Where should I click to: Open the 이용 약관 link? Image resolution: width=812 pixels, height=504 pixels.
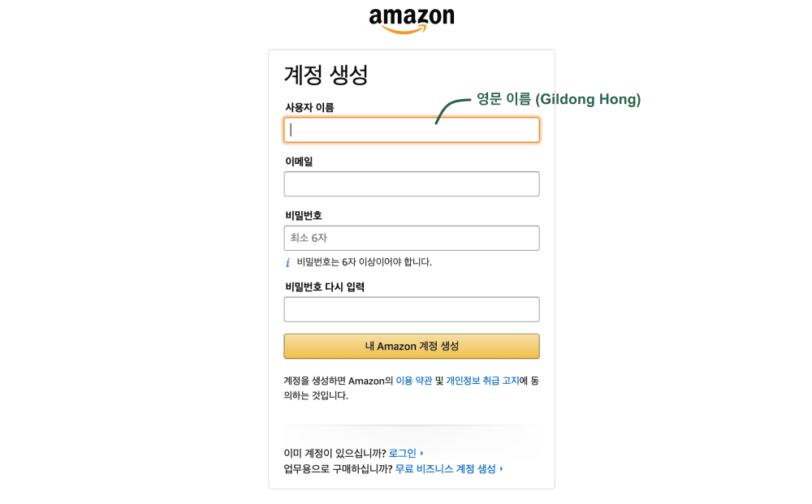tap(414, 381)
